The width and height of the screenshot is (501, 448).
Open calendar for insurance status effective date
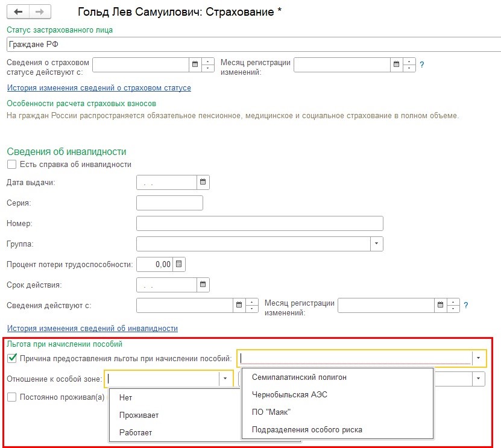click(195, 65)
